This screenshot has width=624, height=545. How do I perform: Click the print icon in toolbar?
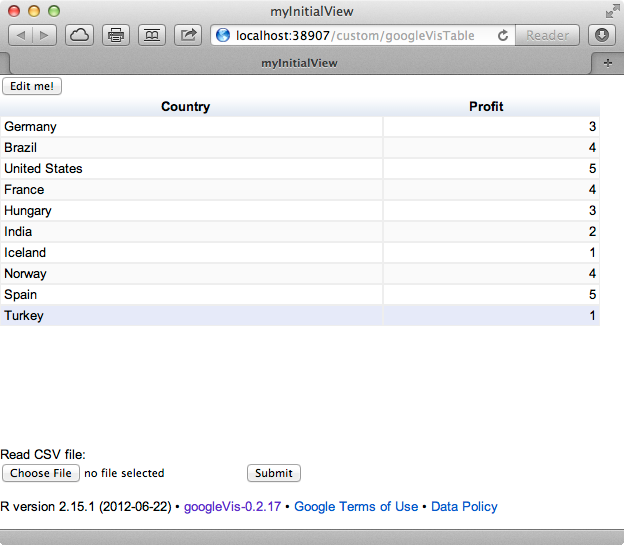point(116,35)
